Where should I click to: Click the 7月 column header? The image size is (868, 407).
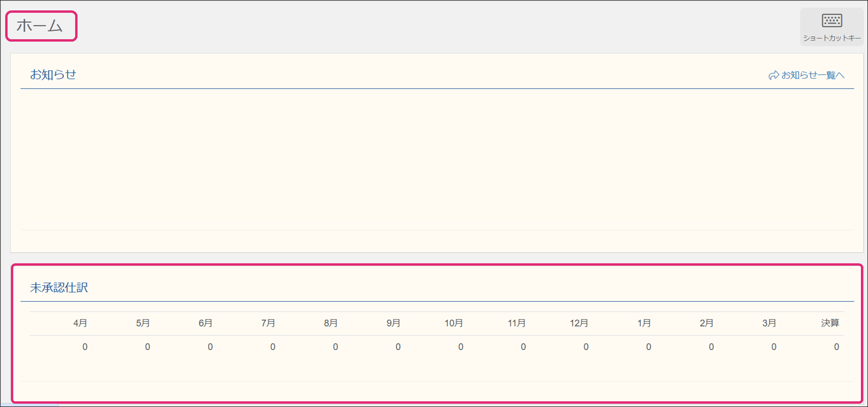click(x=268, y=323)
